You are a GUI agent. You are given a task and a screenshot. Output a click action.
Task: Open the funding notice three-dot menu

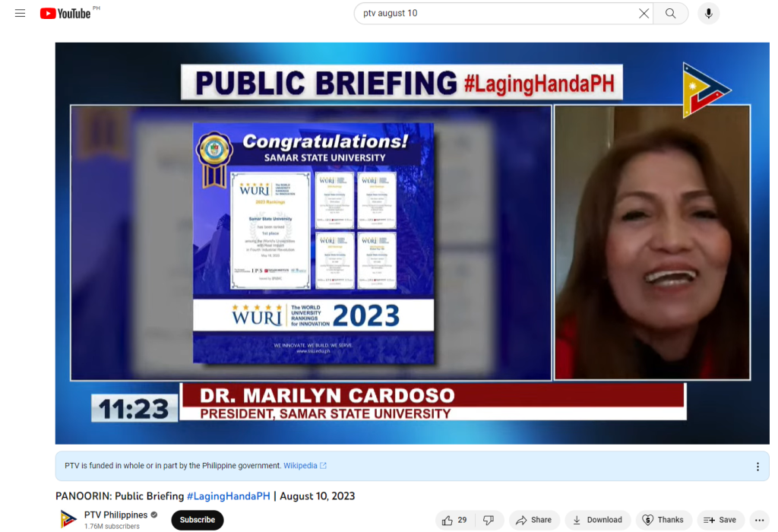757,467
